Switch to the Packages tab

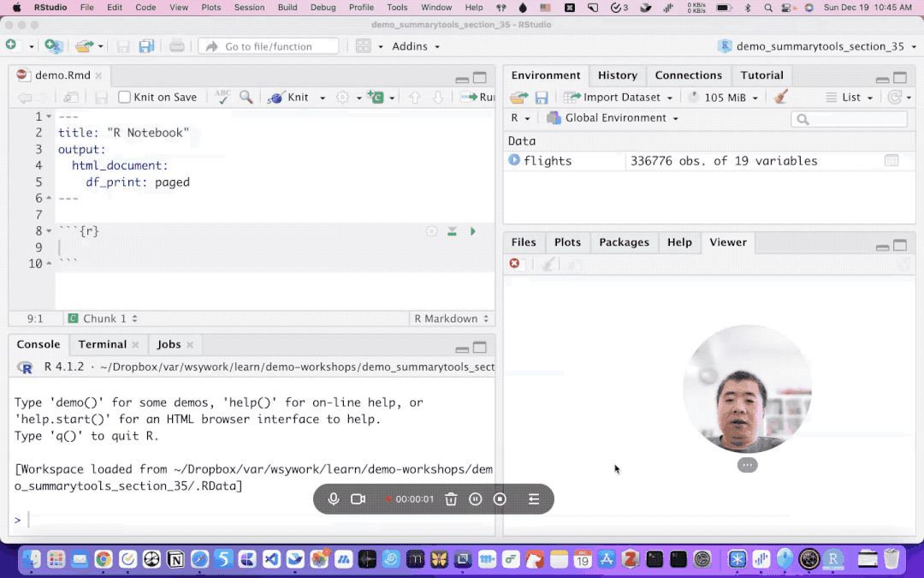click(x=624, y=242)
